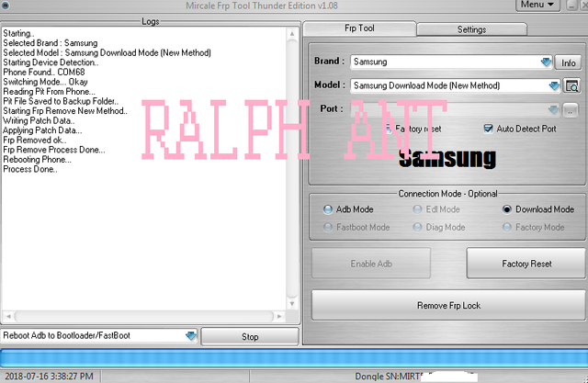Open the Model dropdown arrow
588x383 pixels.
coord(554,85)
